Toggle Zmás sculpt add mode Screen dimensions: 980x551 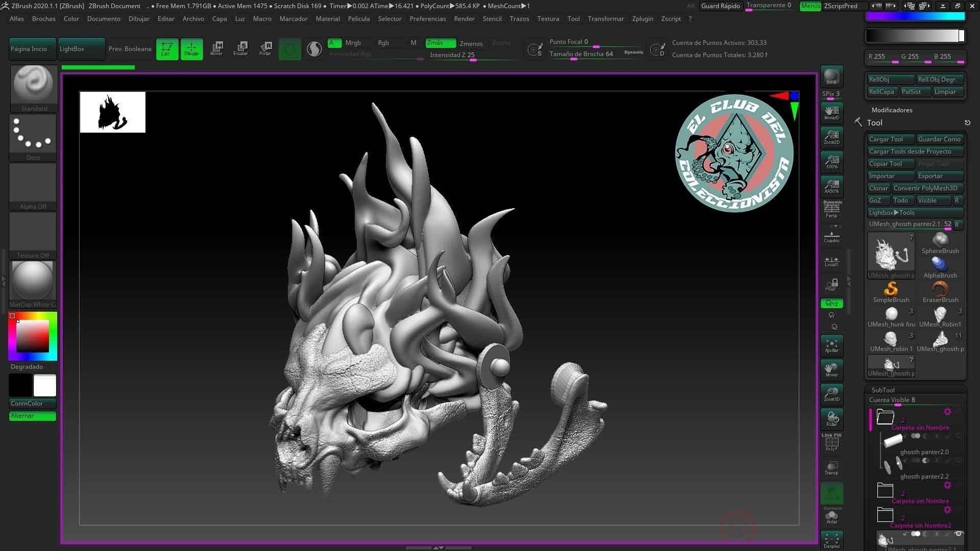click(x=440, y=43)
